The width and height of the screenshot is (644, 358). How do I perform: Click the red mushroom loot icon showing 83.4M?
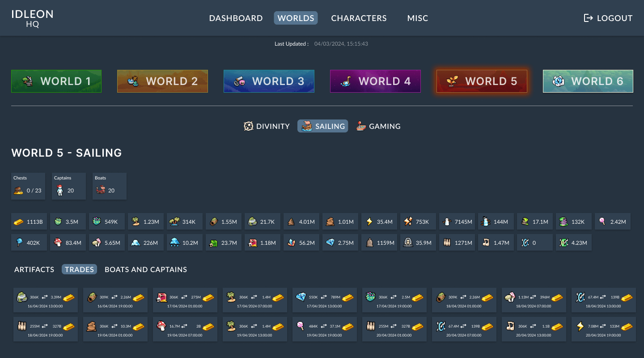[x=57, y=243]
